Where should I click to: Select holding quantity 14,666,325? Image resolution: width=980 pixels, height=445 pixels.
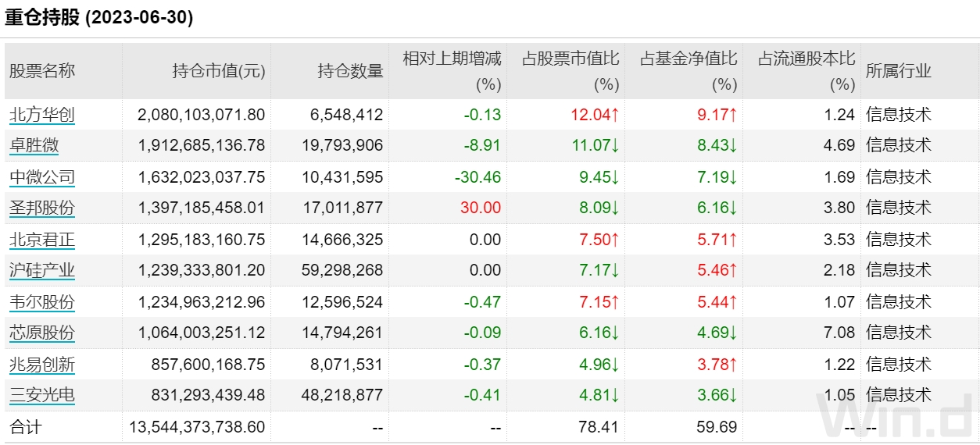click(x=342, y=240)
